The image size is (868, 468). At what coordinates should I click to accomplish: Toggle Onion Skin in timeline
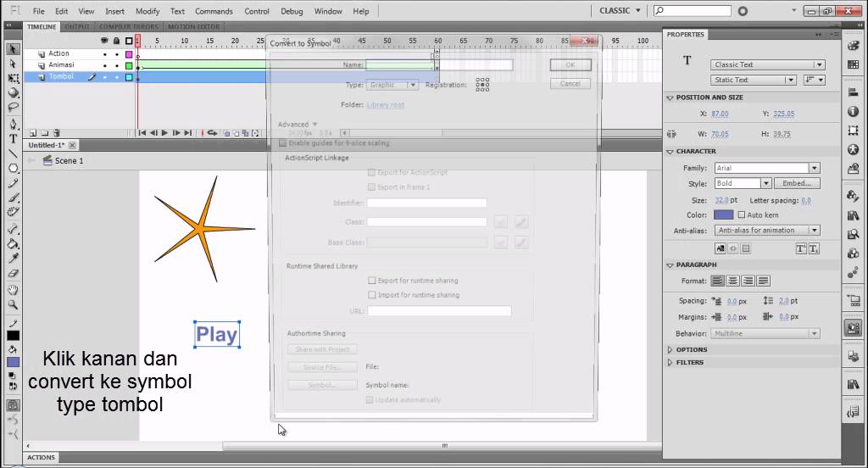226,133
